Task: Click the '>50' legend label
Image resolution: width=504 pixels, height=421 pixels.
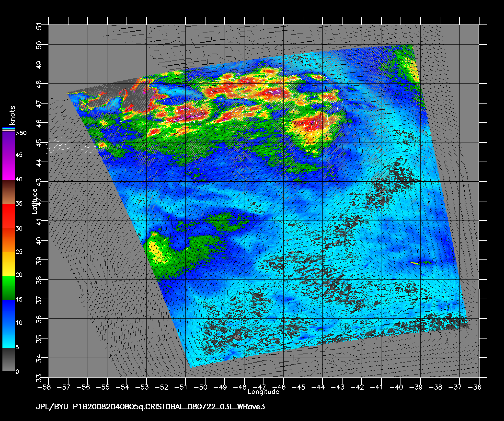Action: [21, 133]
